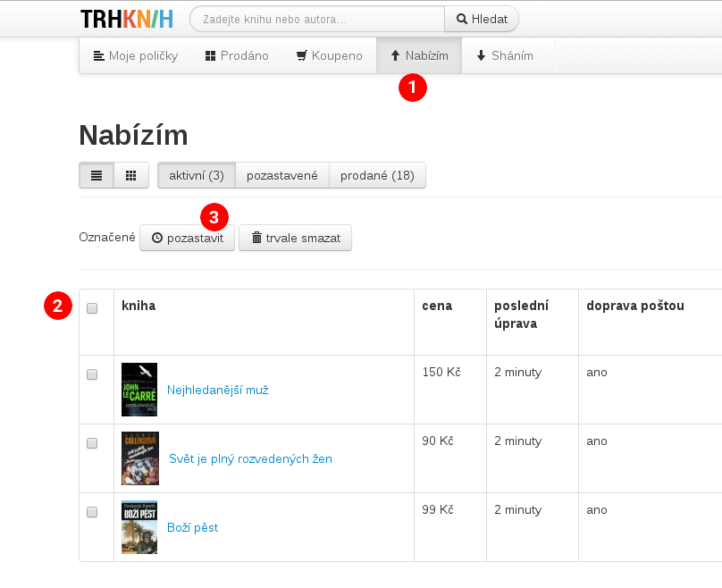Go to the Koupeno tab
Viewport: 722px width, 588px height.
[330, 55]
